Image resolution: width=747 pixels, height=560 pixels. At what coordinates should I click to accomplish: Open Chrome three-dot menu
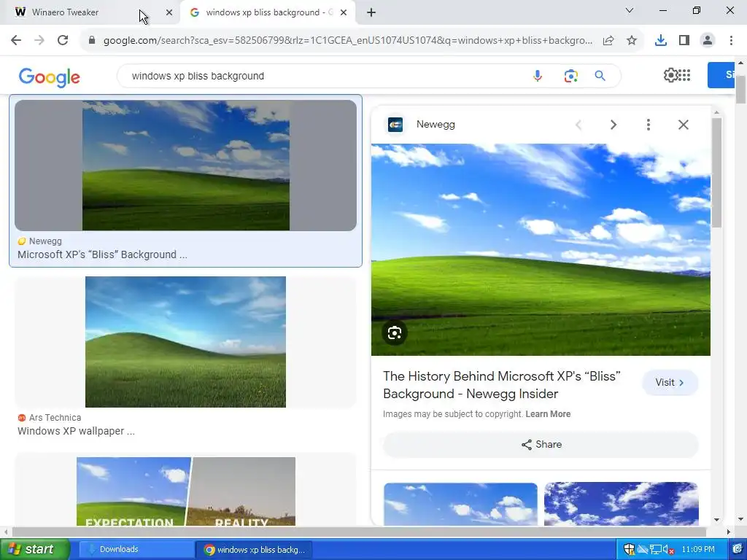pos(731,41)
